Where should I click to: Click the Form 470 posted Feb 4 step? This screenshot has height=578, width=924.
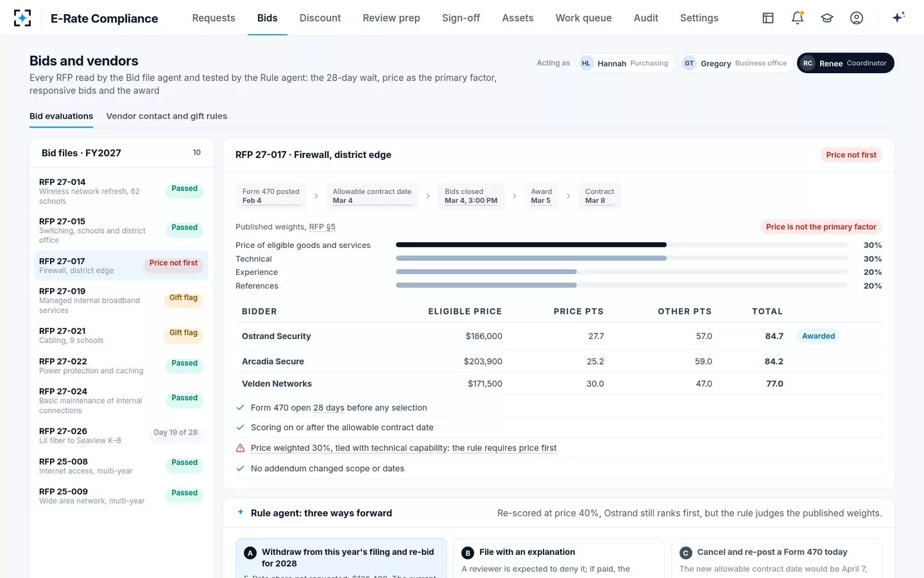(x=271, y=196)
